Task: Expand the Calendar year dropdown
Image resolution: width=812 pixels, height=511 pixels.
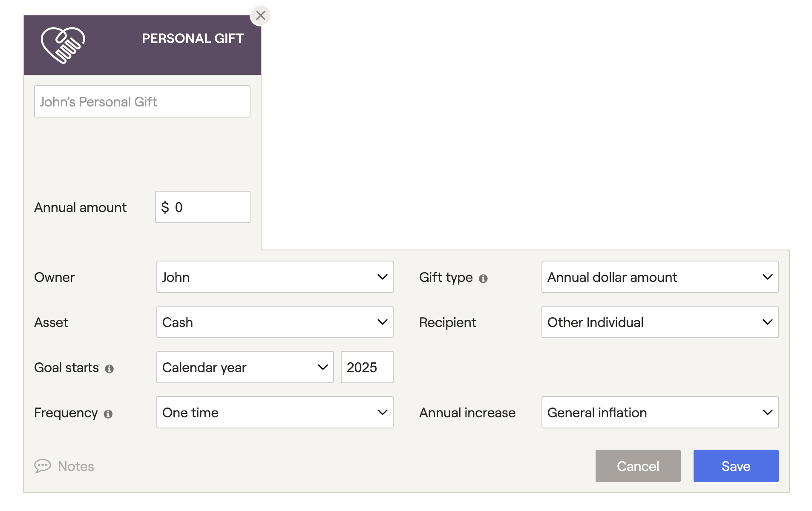Action: click(x=245, y=367)
